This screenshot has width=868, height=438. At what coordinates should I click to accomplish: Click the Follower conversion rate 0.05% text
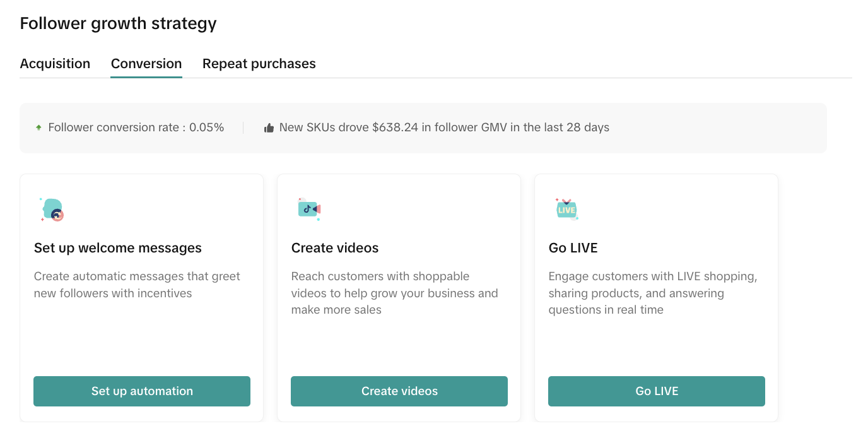[136, 127]
